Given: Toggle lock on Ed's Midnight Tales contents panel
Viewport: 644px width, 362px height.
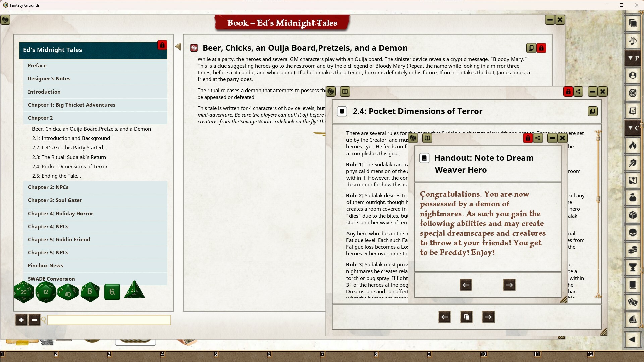Looking at the screenshot, I should click(162, 45).
